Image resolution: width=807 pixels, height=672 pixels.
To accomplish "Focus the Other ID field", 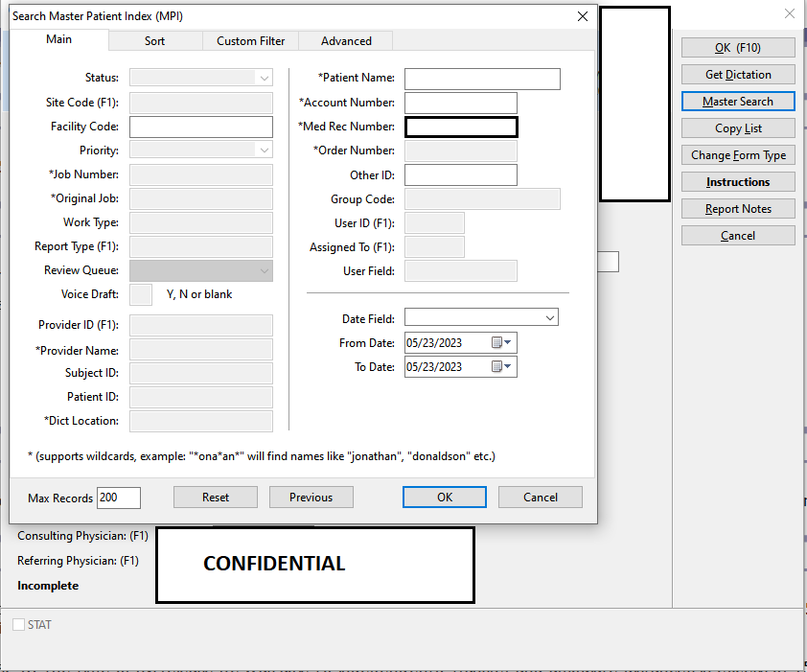I will pos(461,175).
